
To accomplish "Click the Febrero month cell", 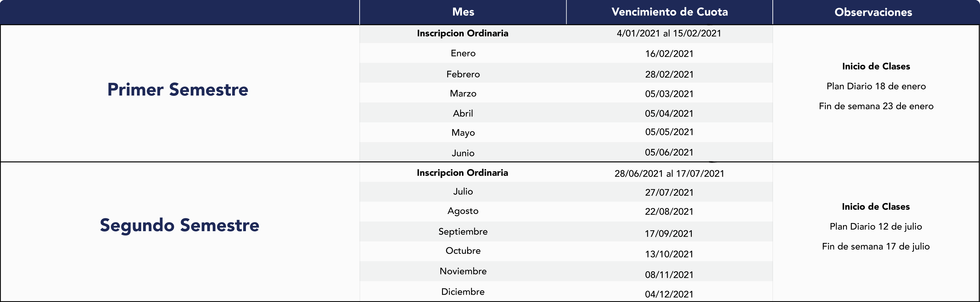I will coord(463,74).
